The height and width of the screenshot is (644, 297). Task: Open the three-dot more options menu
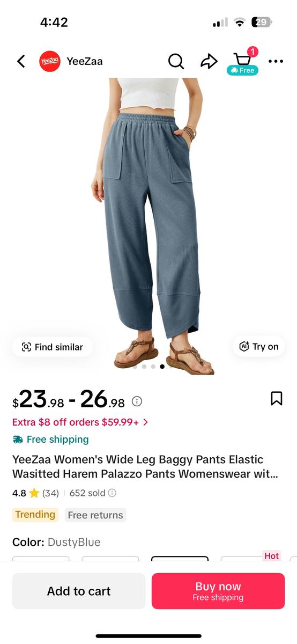[x=276, y=61]
